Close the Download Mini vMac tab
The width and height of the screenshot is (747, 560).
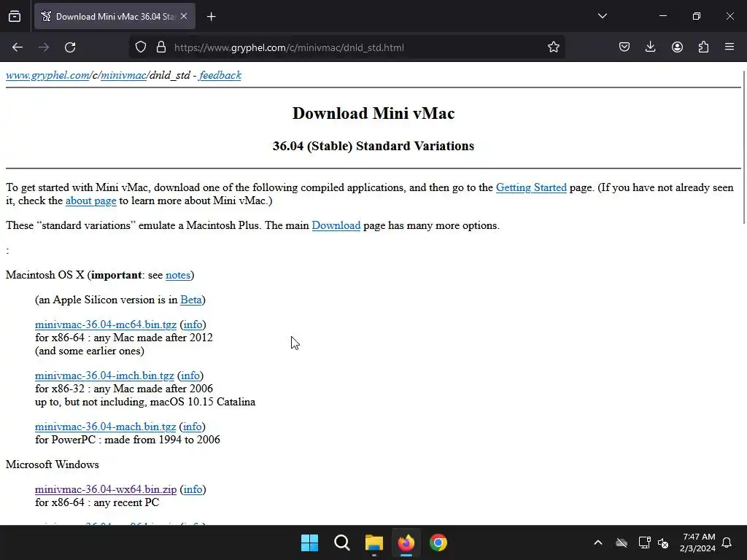click(x=184, y=17)
